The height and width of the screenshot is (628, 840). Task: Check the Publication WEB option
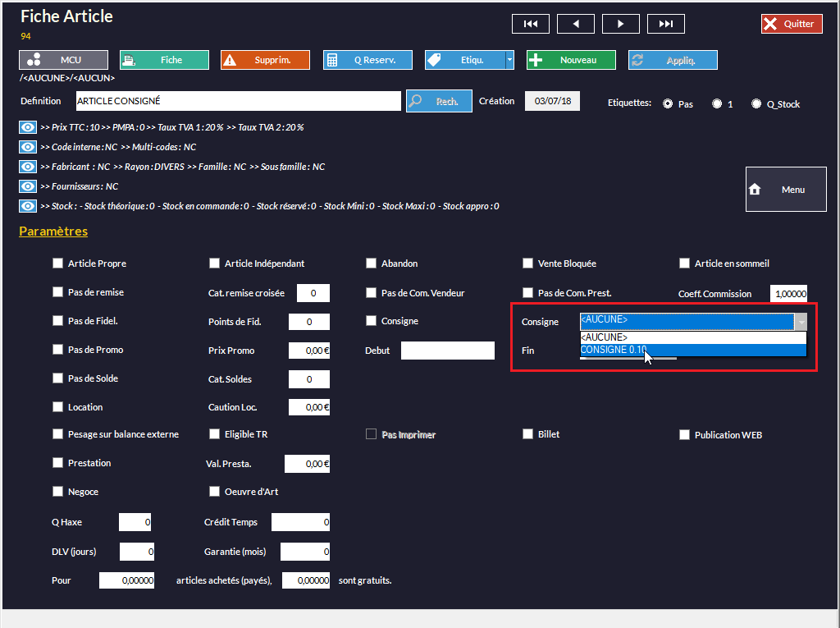684,435
